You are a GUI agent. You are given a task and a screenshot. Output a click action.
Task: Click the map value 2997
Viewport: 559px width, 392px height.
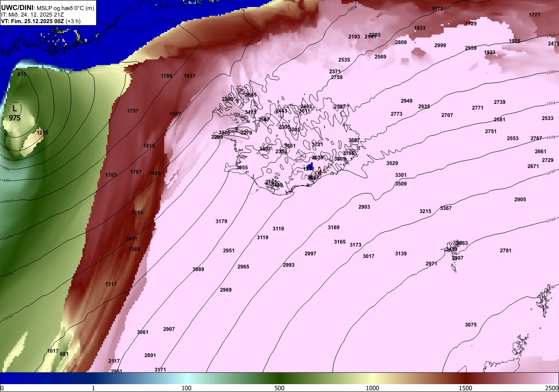click(x=311, y=254)
